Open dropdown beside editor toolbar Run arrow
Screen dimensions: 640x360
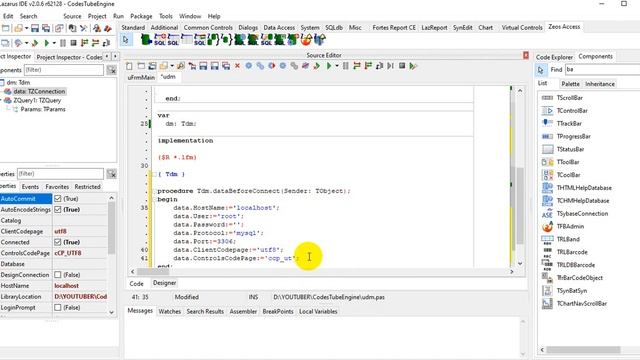coord(337,66)
